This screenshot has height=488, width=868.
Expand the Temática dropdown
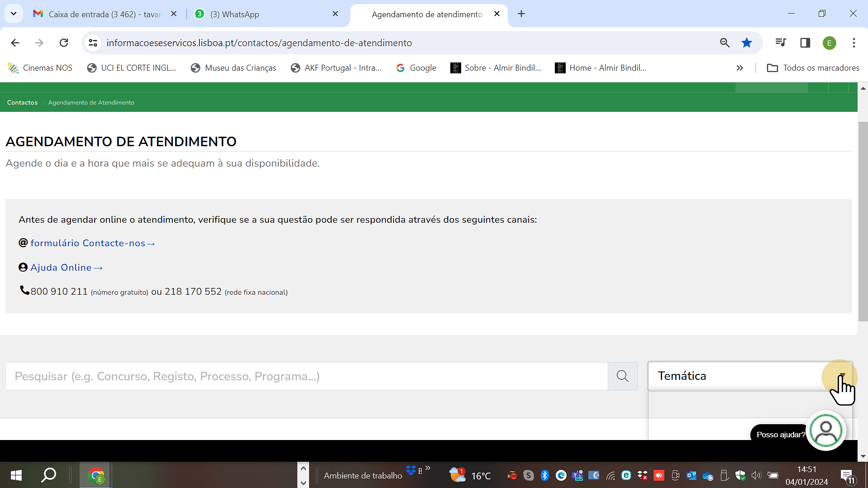click(x=841, y=376)
